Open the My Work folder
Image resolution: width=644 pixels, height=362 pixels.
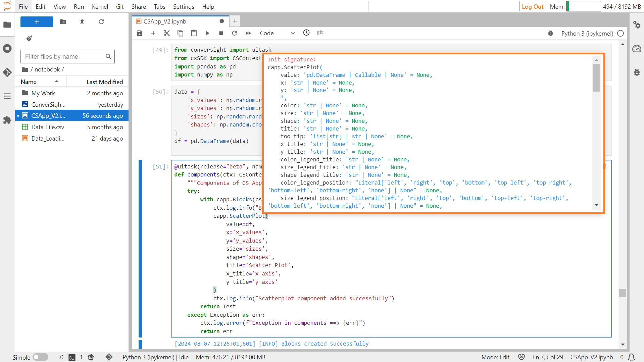pos(72,93)
